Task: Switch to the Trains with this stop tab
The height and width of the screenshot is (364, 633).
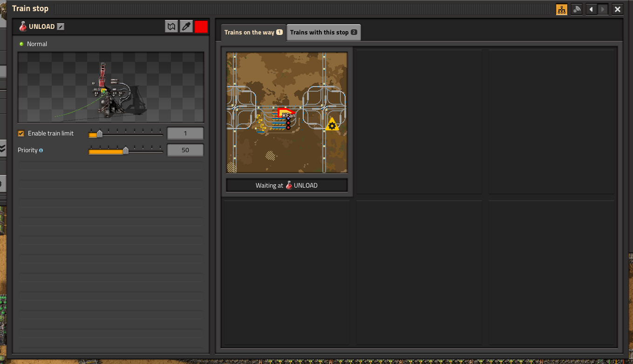Action: (x=323, y=33)
